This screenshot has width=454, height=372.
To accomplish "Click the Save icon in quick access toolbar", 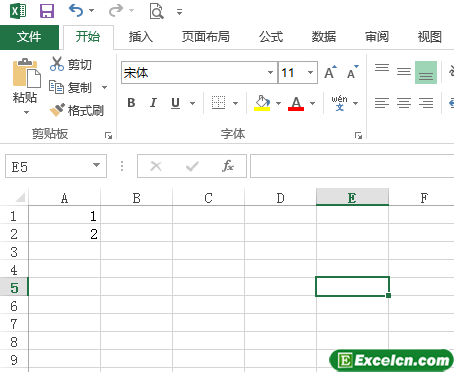I will point(47,11).
